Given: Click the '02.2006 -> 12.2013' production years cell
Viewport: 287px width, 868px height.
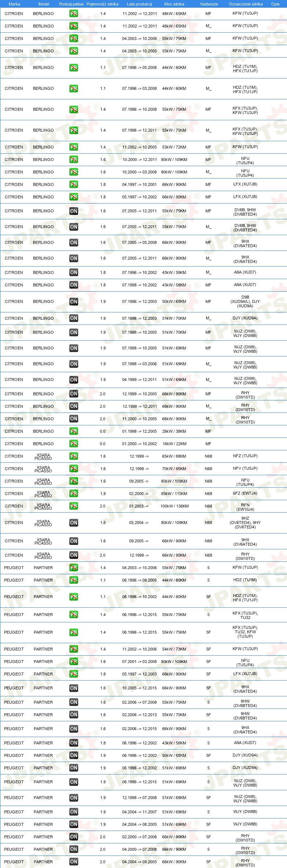Looking at the screenshot, I should point(139,715).
